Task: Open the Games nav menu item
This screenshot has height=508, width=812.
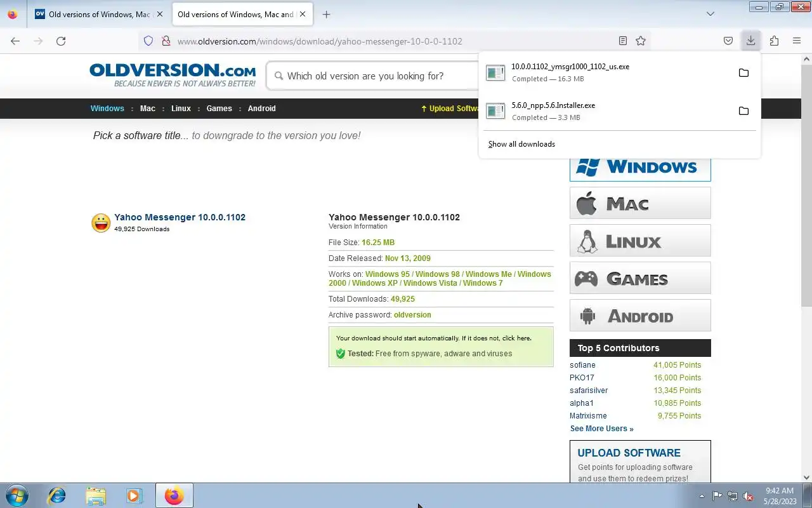Action: [x=219, y=109]
